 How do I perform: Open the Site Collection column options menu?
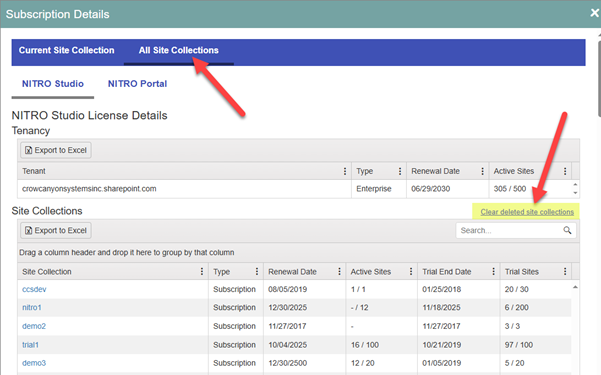[x=202, y=271]
